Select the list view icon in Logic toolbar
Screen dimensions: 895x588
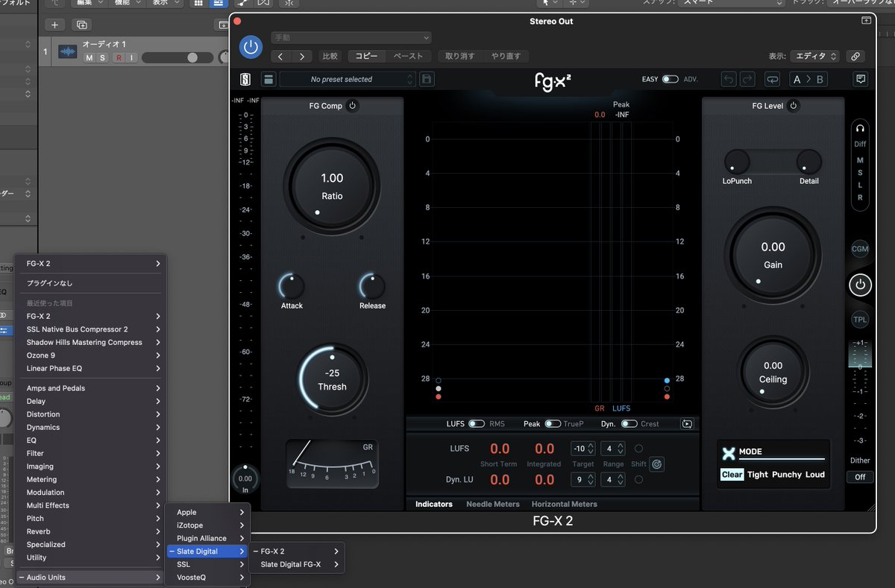(x=217, y=3)
